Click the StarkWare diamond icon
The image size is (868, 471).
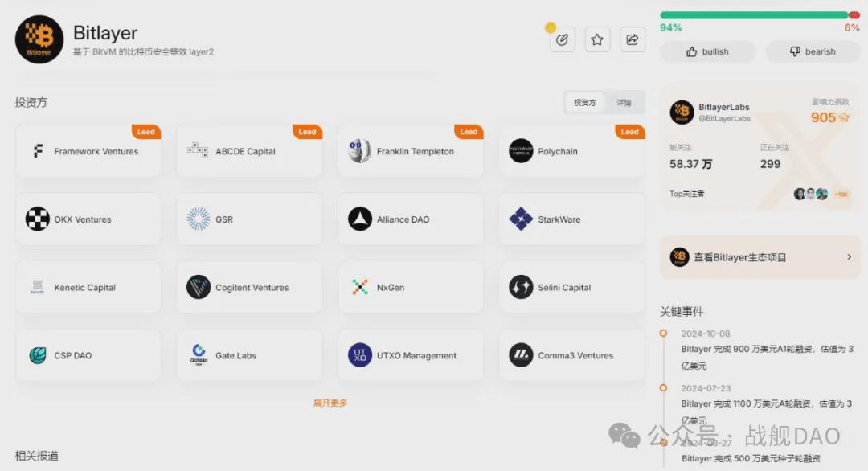[x=521, y=219]
